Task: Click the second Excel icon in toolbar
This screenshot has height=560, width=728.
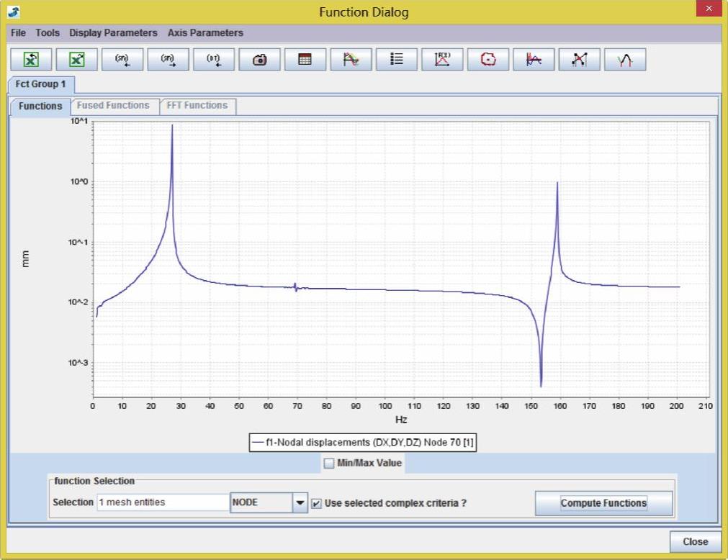Action: (x=76, y=60)
